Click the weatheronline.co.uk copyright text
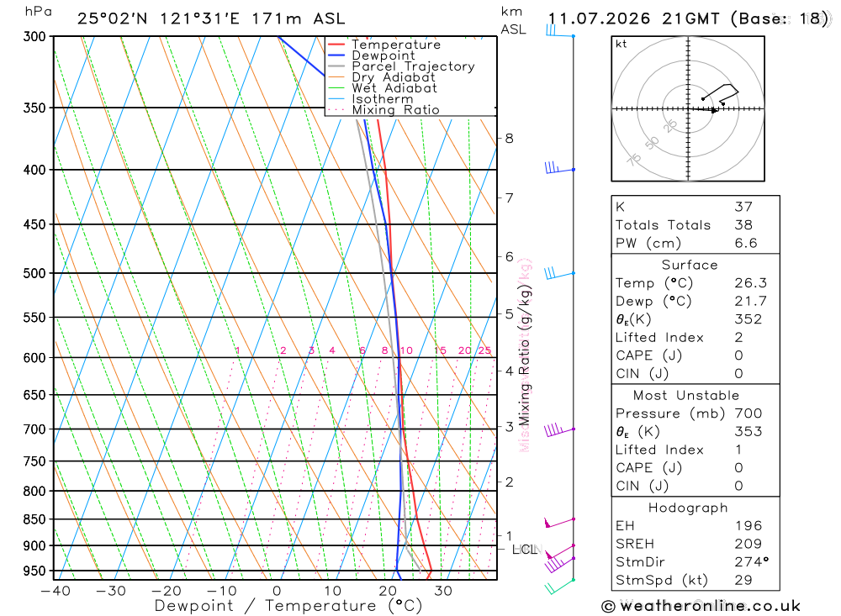 [x=701, y=607]
